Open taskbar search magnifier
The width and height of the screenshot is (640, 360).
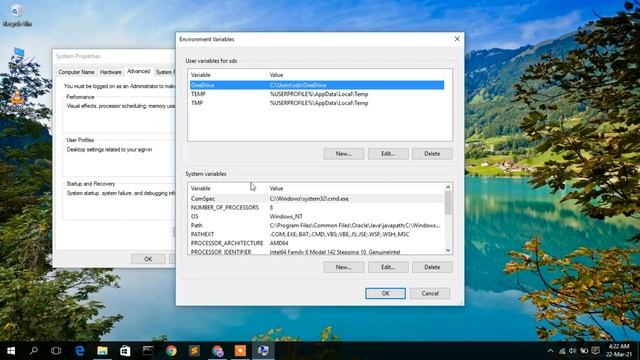click(34, 351)
